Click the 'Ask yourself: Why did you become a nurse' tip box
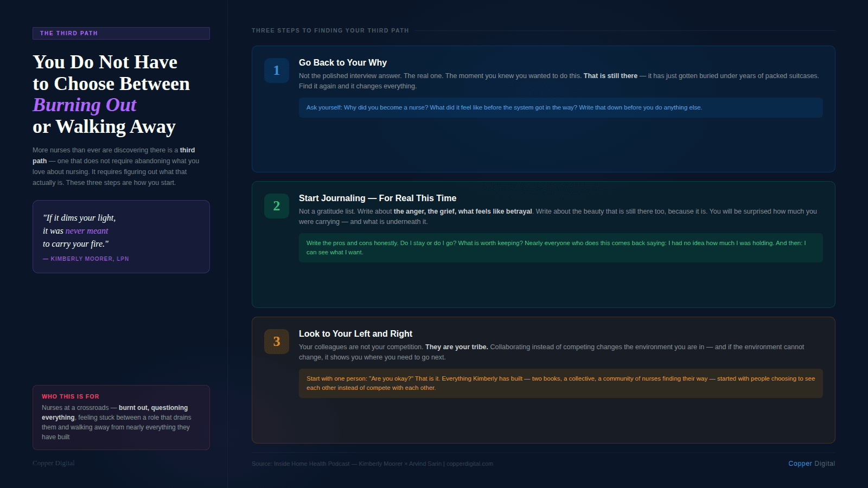868x488 pixels. [x=561, y=107]
